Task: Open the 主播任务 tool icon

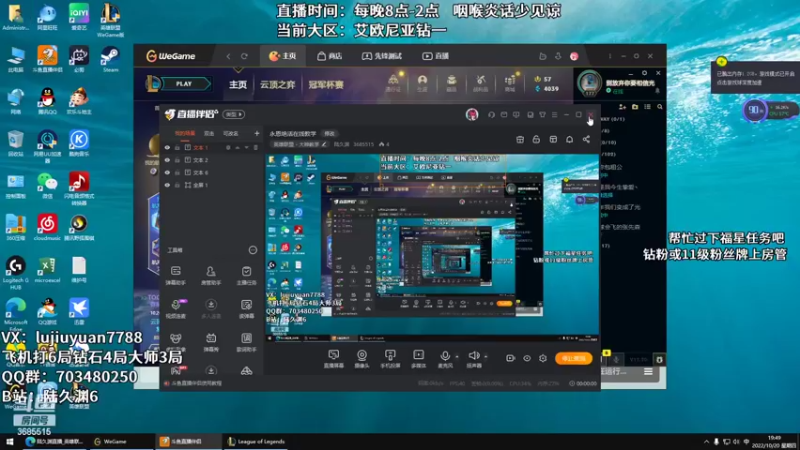Action: (246, 275)
